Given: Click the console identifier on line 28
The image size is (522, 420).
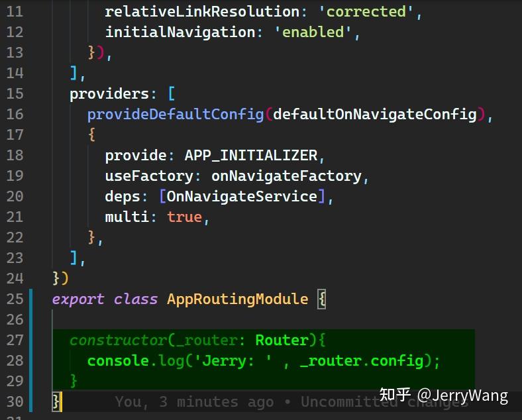Looking at the screenshot, I should coord(118,361).
